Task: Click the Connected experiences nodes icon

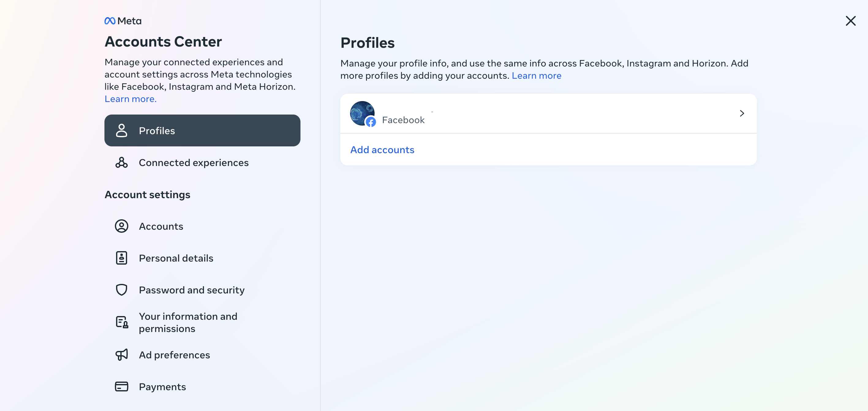Action: point(121,162)
